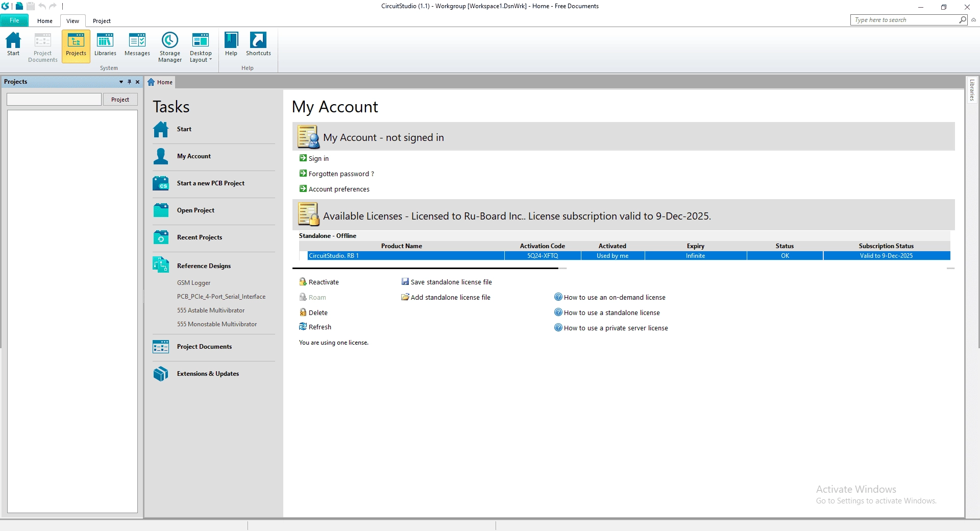Toggle the Projects panel button in ribbon
The height and width of the screenshot is (531, 980).
point(76,46)
